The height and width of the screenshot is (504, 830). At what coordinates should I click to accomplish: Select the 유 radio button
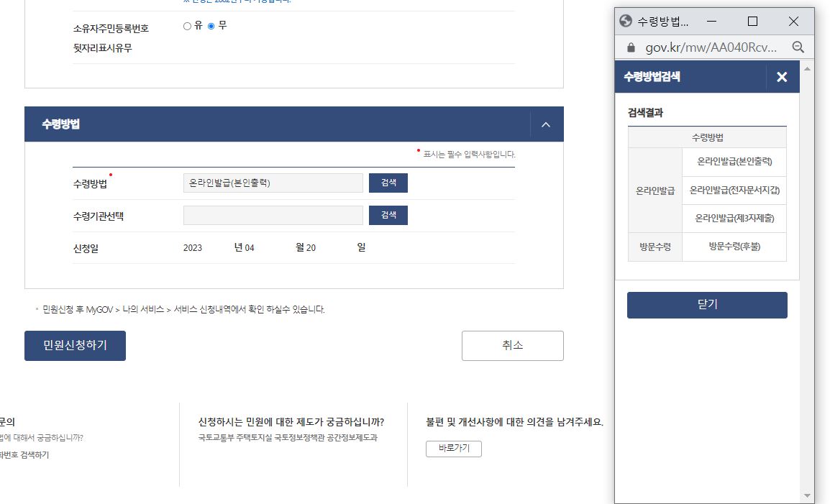pyautogui.click(x=186, y=26)
